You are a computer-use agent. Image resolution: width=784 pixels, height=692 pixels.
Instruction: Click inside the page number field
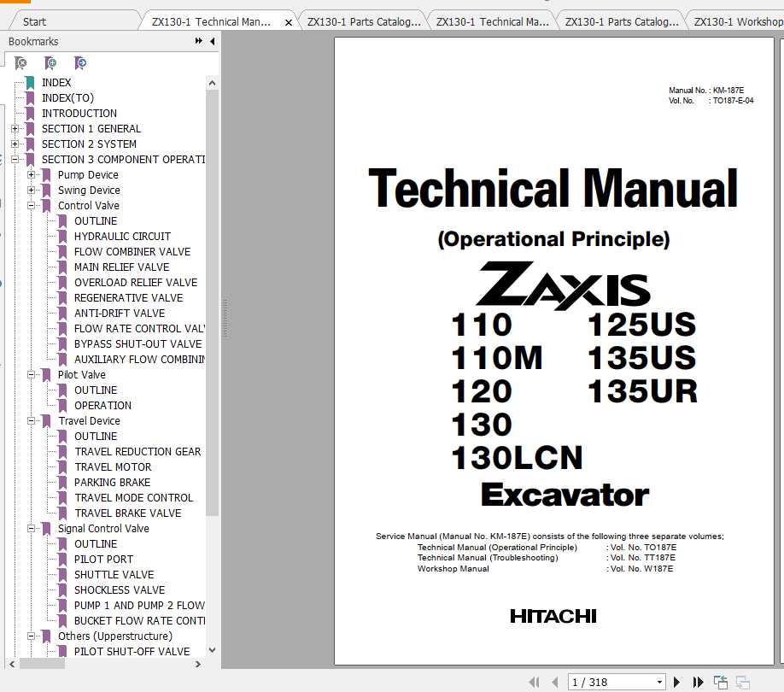(598, 681)
